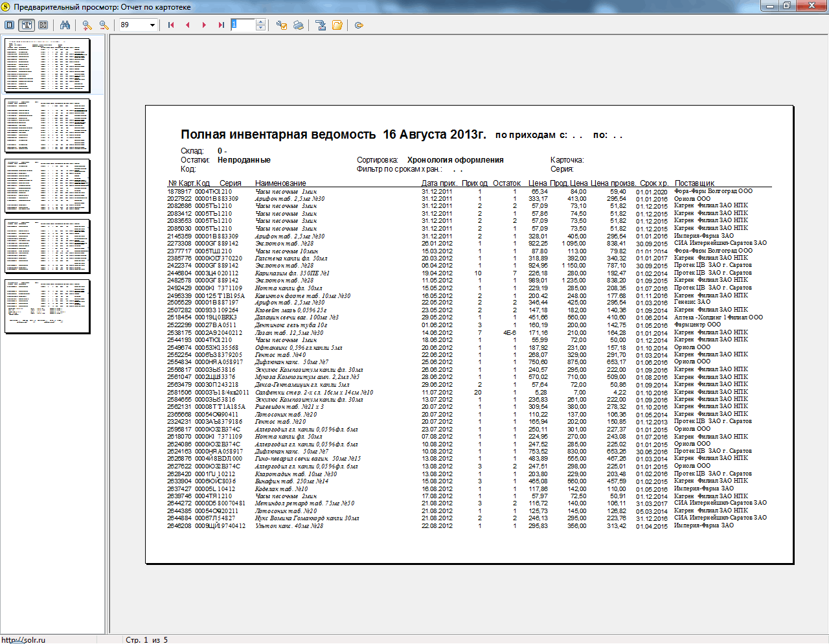
Task: Select page 1 thumbnail
Action: (x=47, y=65)
